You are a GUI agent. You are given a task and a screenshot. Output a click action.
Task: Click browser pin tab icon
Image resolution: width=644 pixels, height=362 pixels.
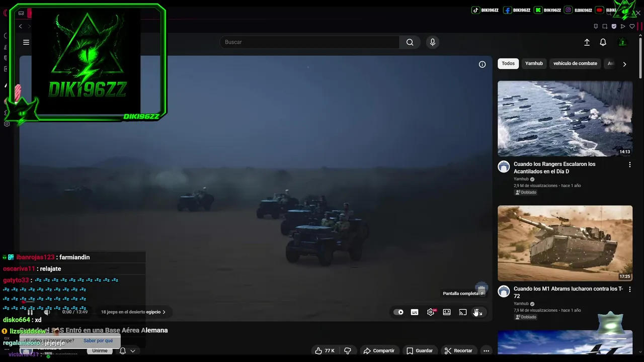click(596, 26)
